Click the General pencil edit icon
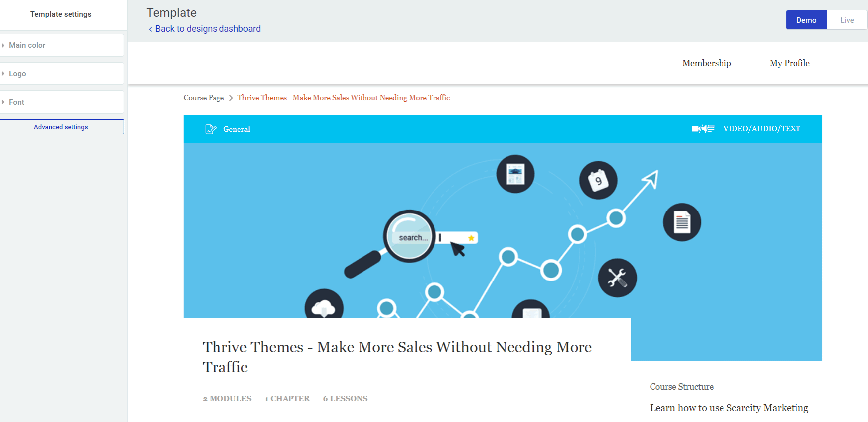 211,129
